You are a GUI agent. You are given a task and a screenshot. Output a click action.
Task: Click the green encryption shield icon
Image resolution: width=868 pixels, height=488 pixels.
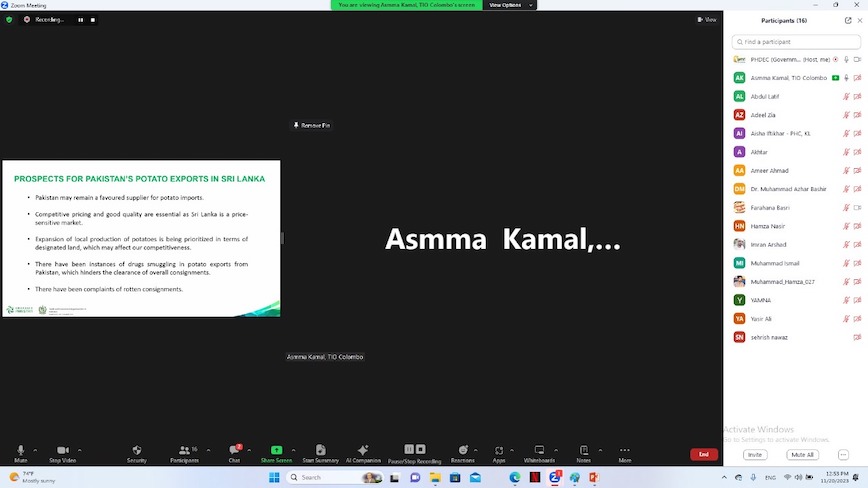[x=10, y=19]
